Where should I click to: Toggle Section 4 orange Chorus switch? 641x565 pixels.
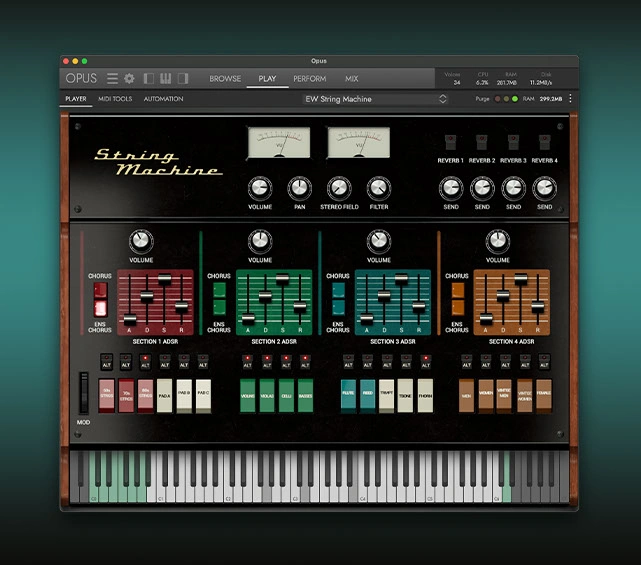click(458, 290)
